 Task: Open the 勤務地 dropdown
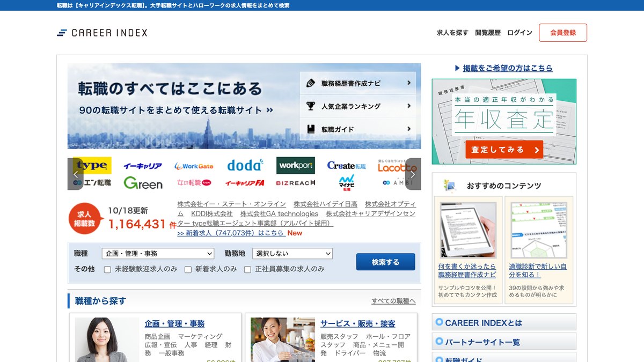[x=292, y=254]
